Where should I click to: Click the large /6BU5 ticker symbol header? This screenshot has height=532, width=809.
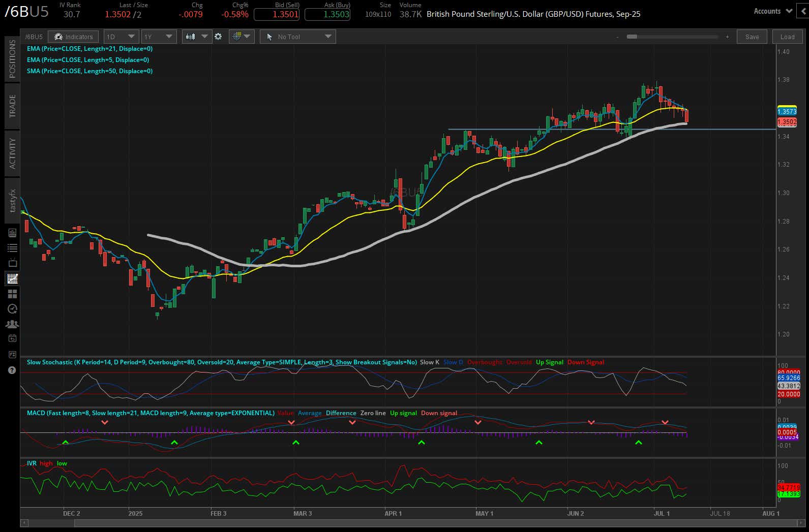[26, 12]
